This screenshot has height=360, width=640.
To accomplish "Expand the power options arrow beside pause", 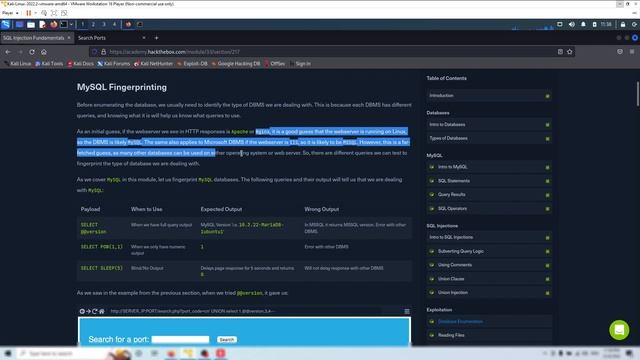I will (36, 13).
